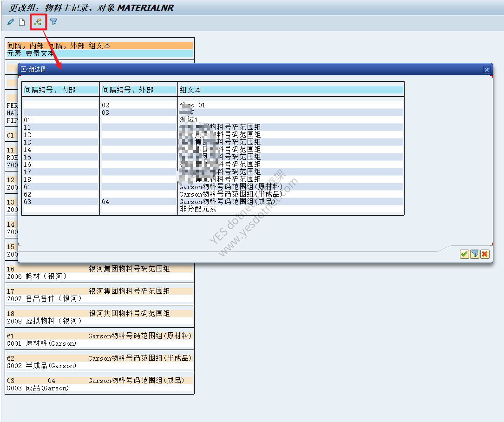Select internal number 11 row

coord(213,127)
